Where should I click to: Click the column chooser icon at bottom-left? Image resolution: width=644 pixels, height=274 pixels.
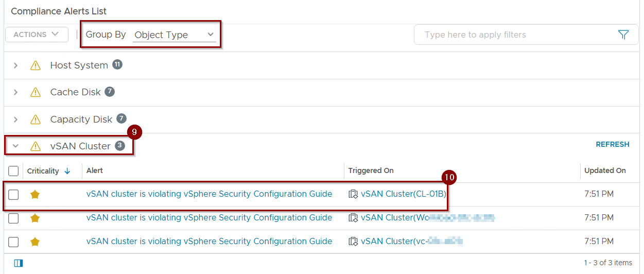tap(19, 263)
